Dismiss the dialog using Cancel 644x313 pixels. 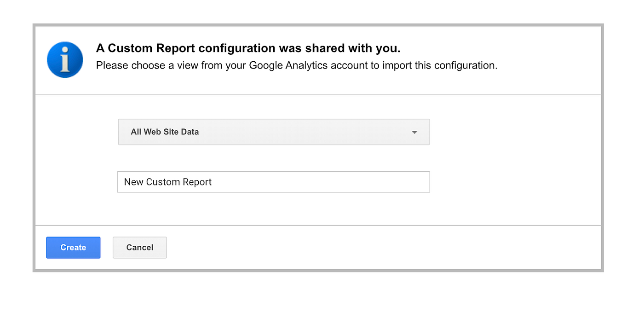pyautogui.click(x=140, y=248)
